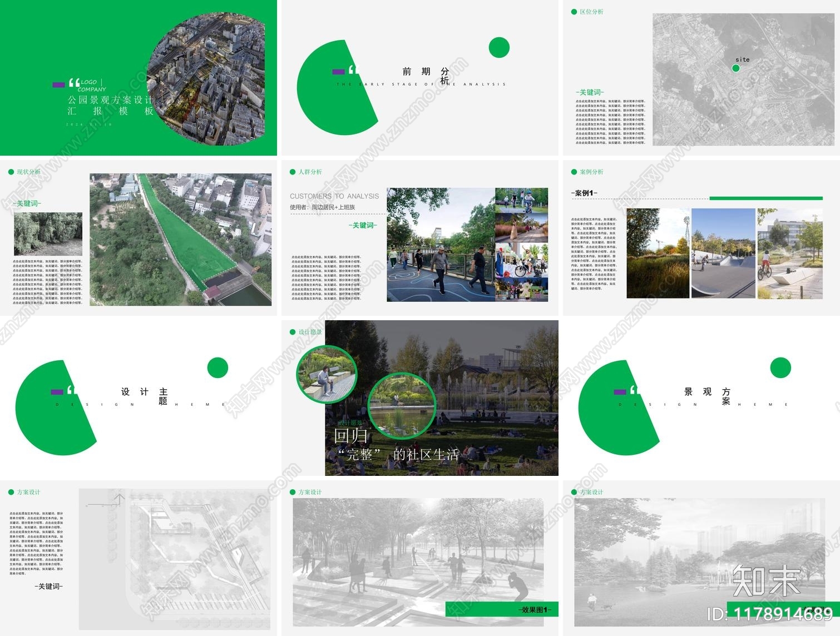
Task: Click the small green circle on the 前期分析 slide
Action: pyautogui.click(x=499, y=48)
